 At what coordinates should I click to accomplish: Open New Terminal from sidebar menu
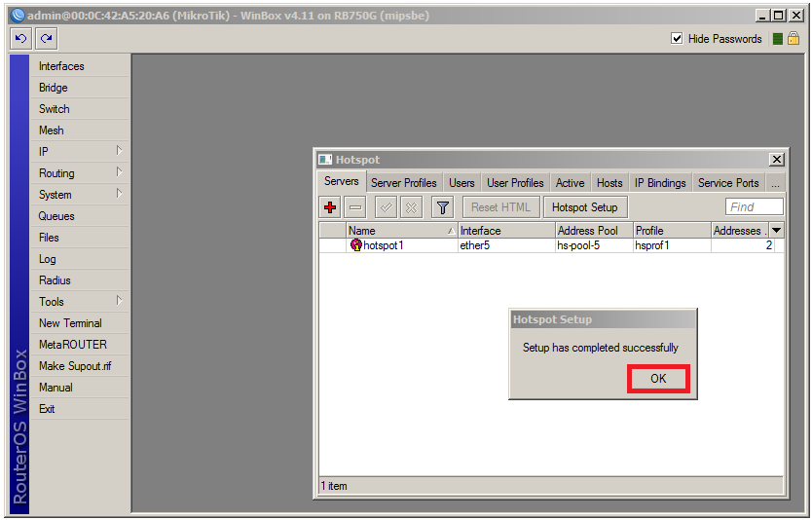point(70,323)
